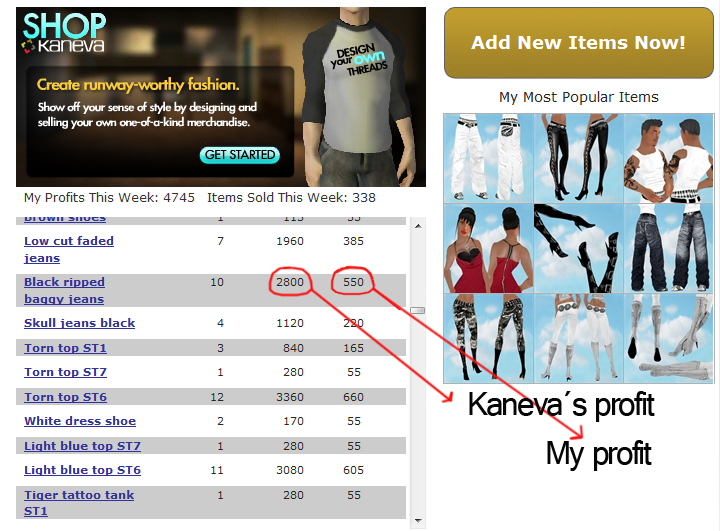Open the Light blue top ST7 link
Image resolution: width=720 pixels, height=531 pixels.
[x=82, y=446]
